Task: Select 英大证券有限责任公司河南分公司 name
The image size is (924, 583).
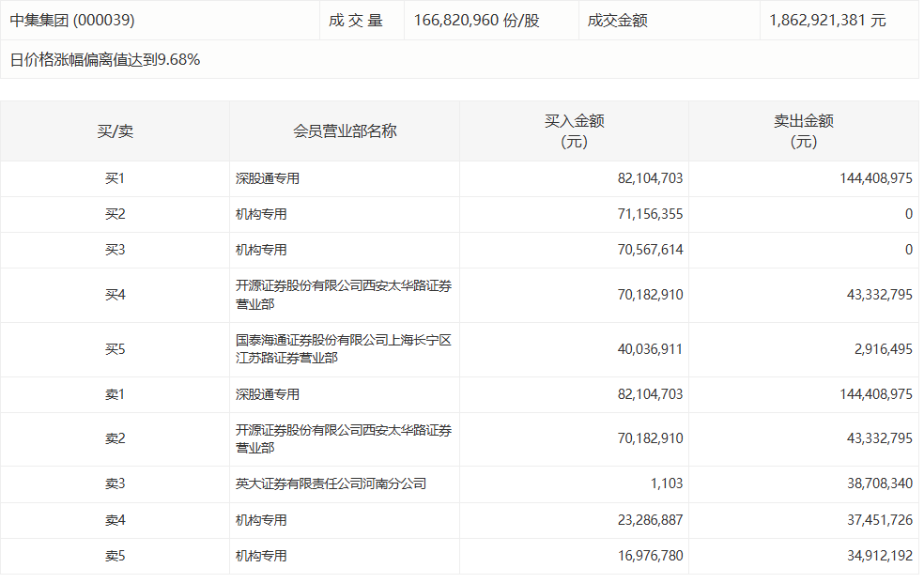Action: [x=331, y=484]
